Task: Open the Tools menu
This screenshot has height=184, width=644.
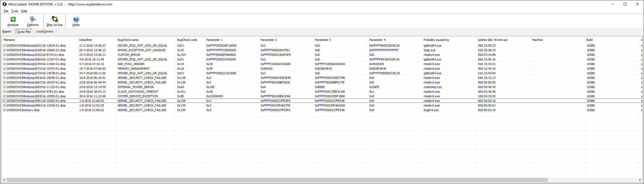Action: [15, 11]
